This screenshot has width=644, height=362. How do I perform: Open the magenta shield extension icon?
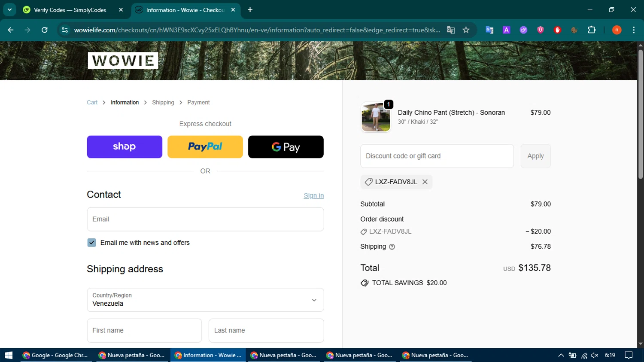(x=541, y=30)
